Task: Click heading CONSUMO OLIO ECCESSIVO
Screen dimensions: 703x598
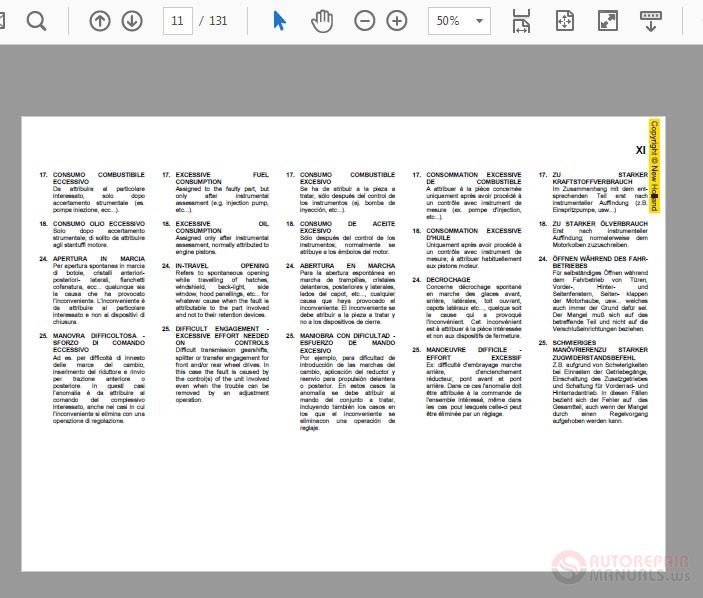Action: tap(99, 224)
